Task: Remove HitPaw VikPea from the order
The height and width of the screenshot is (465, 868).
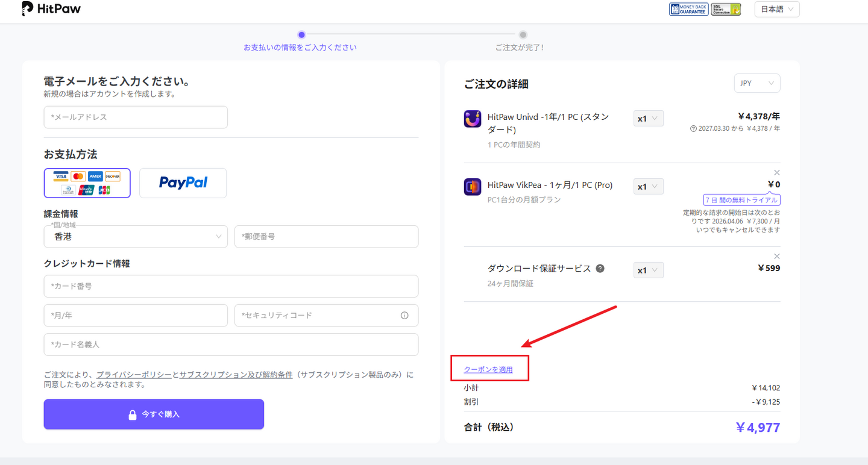Action: [776, 172]
